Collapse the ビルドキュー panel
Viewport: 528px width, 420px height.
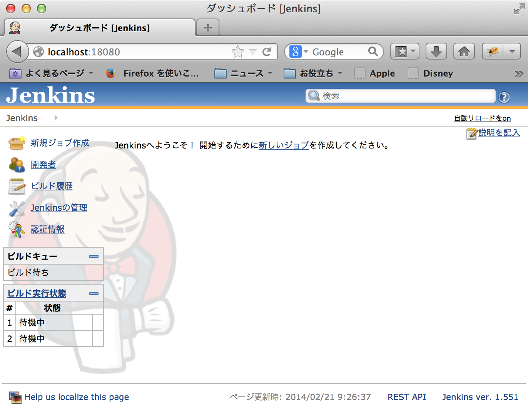coord(94,257)
